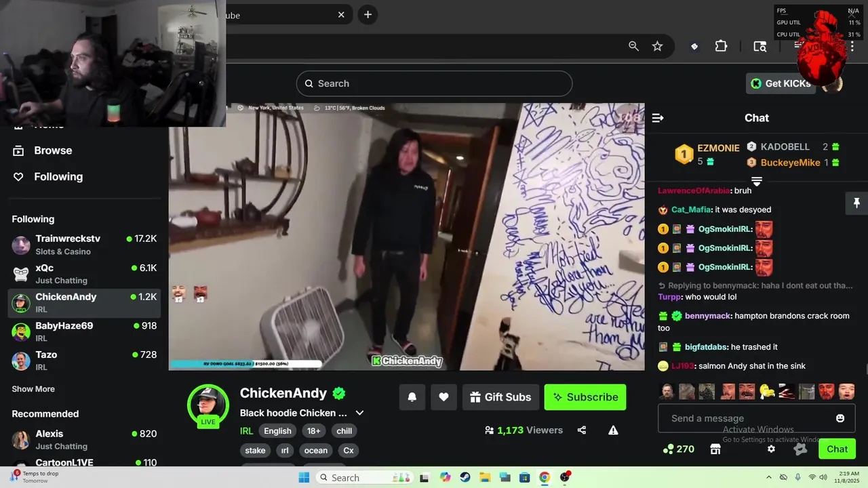Click the ChickenAndy stream video player
868x488 pixels.
pos(406,237)
